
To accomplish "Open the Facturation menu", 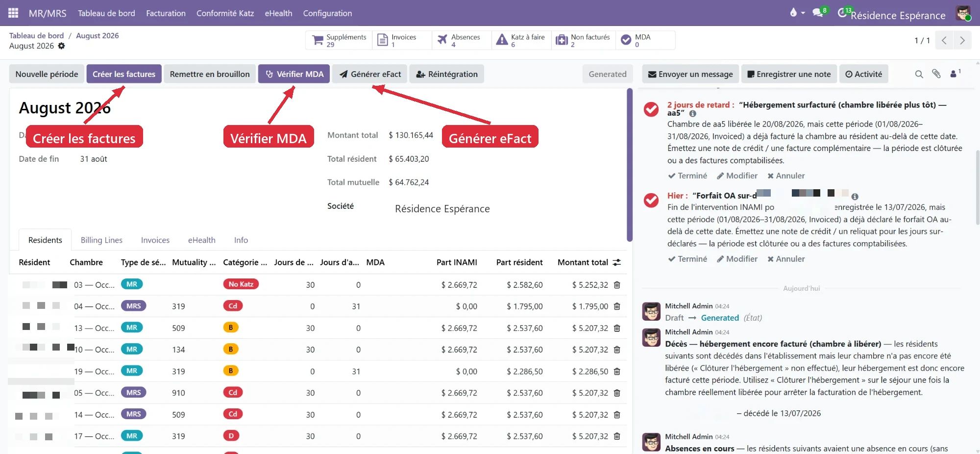I will coord(166,13).
